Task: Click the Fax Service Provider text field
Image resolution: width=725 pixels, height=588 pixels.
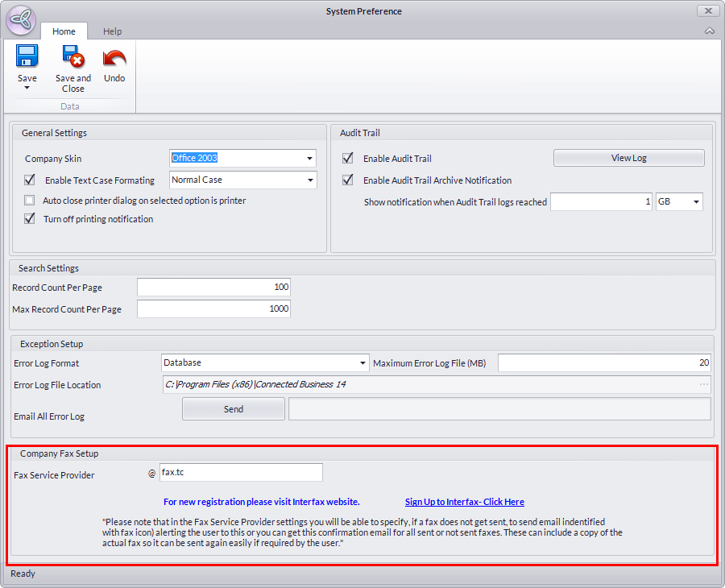Action: coord(240,473)
